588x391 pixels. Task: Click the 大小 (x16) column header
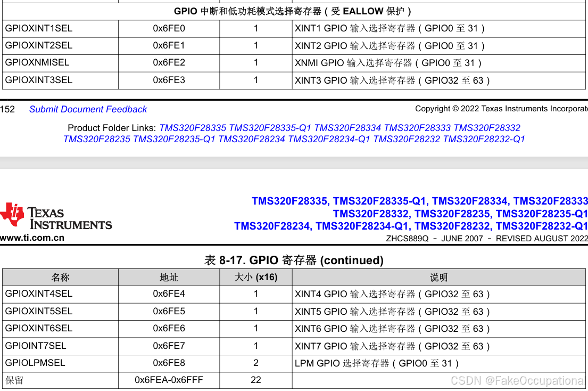point(256,278)
